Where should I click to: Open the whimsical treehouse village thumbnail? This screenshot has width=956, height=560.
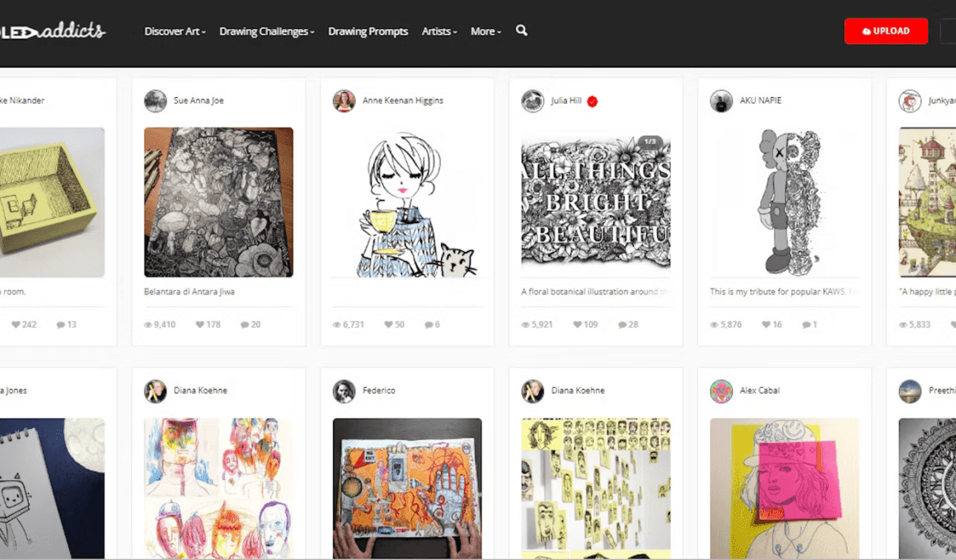coord(927,203)
